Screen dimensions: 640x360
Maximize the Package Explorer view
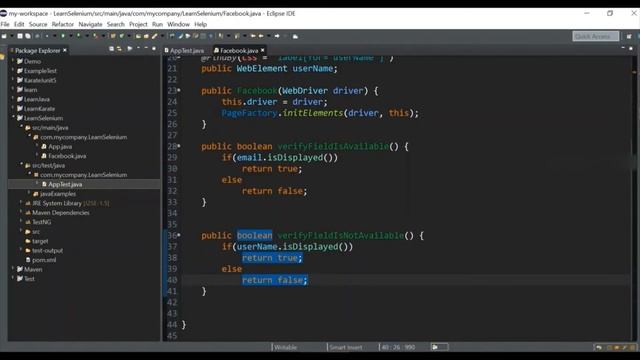(154, 49)
